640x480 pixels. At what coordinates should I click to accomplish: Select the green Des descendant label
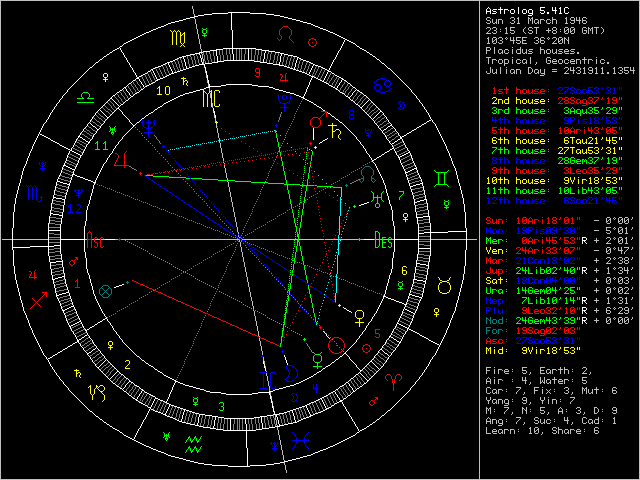(384, 240)
